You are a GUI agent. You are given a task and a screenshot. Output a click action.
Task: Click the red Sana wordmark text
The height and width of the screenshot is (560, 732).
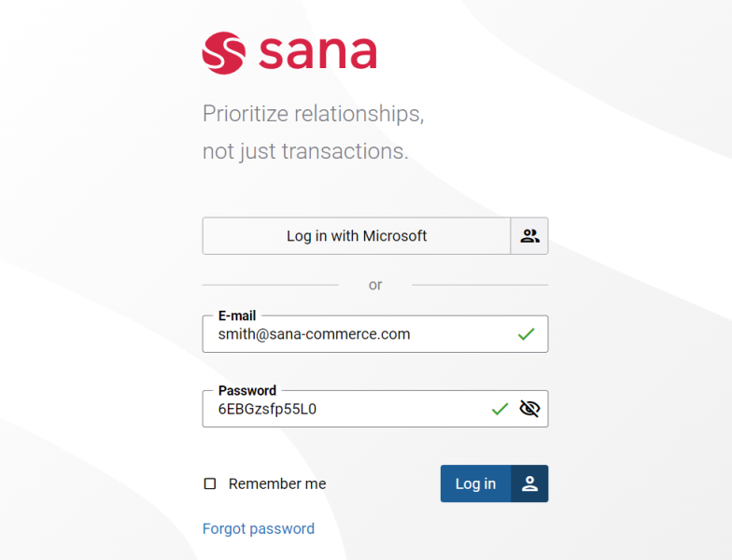pyautogui.click(x=317, y=53)
